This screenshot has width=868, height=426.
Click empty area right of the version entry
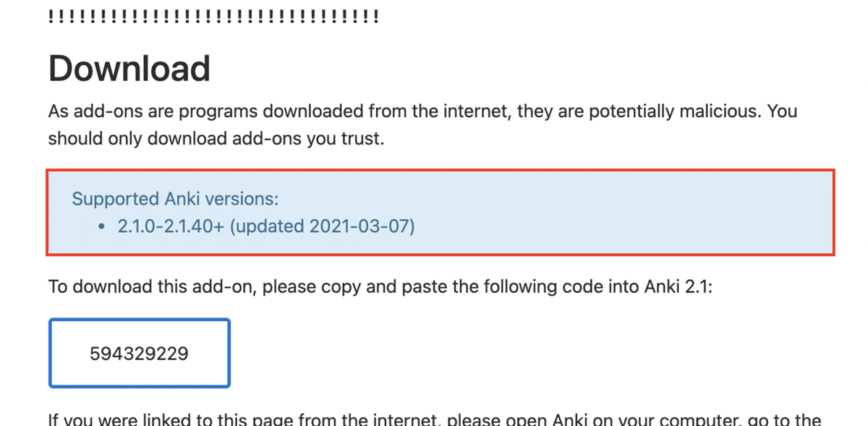click(615, 226)
